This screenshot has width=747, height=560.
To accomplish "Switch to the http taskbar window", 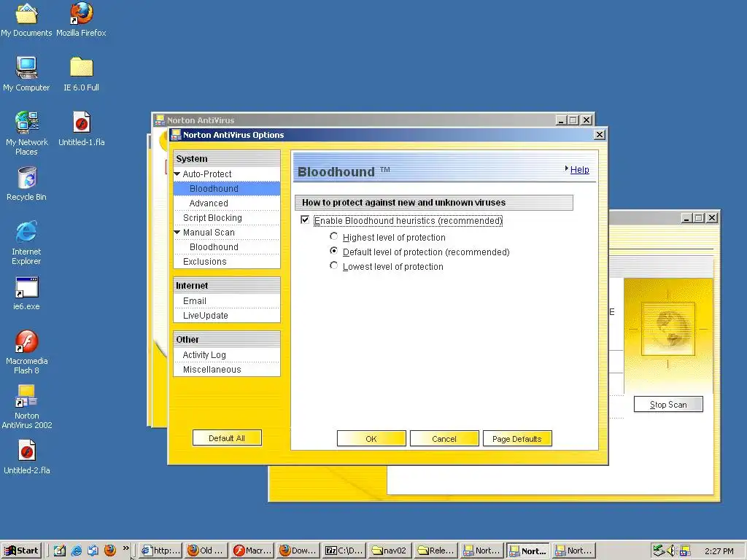I will pyautogui.click(x=160, y=551).
